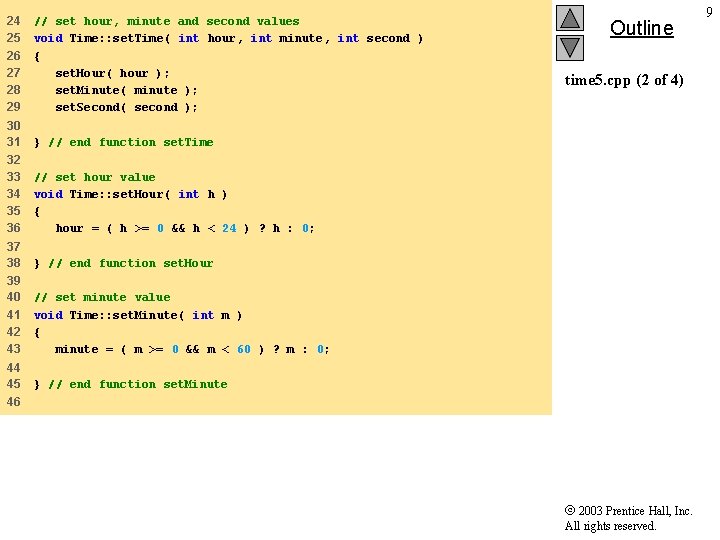Click the 'set hour value' comment
720x540 pixels.
95,177
